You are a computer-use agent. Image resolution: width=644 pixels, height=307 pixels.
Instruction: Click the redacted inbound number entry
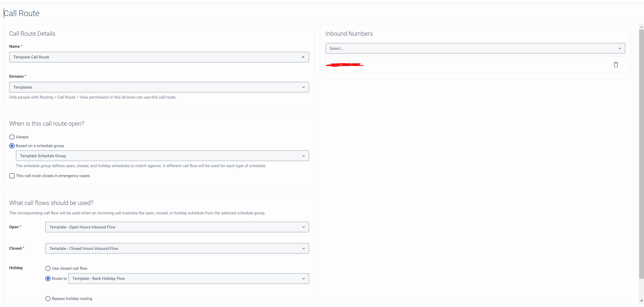tap(344, 65)
